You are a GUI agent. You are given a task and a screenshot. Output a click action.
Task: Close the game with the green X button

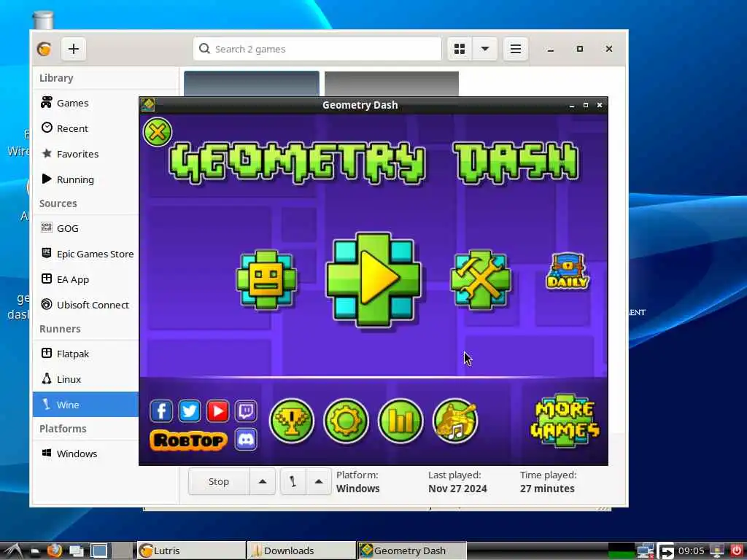pyautogui.click(x=158, y=132)
